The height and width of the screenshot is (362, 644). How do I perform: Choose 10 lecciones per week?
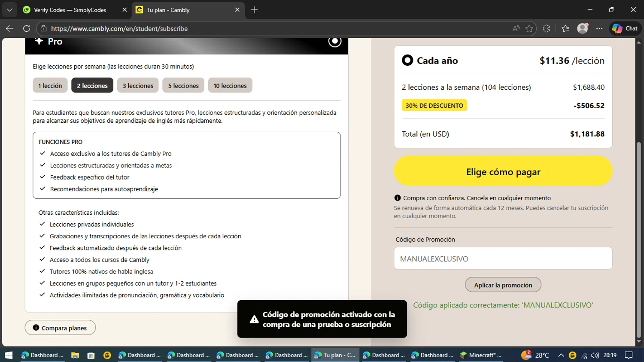click(x=230, y=85)
